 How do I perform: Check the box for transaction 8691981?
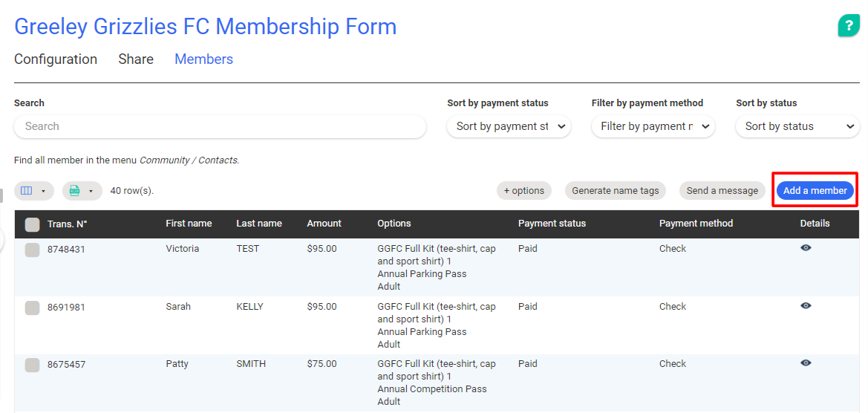(x=33, y=308)
